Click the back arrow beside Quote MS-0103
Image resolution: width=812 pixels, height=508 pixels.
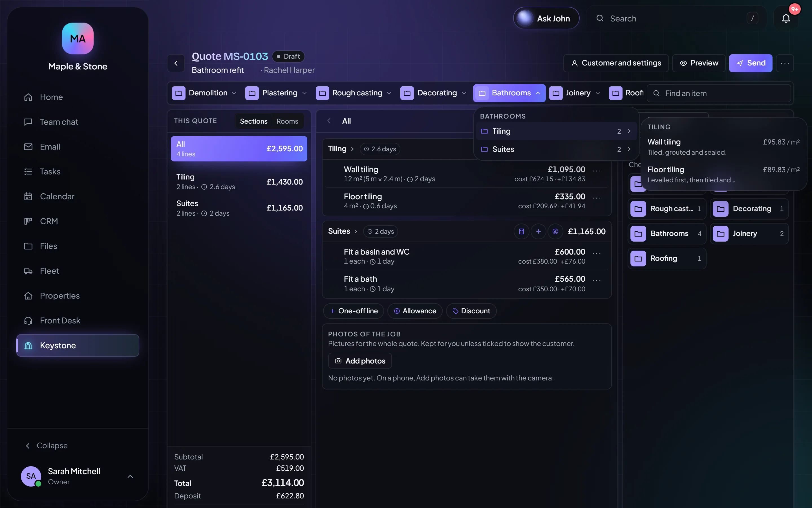coord(176,63)
